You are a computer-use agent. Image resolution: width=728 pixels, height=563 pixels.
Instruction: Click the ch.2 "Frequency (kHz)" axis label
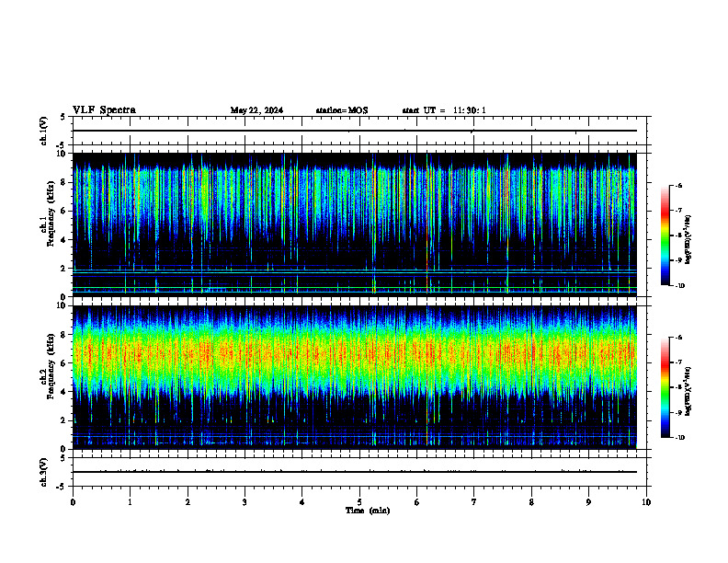pos(51,366)
